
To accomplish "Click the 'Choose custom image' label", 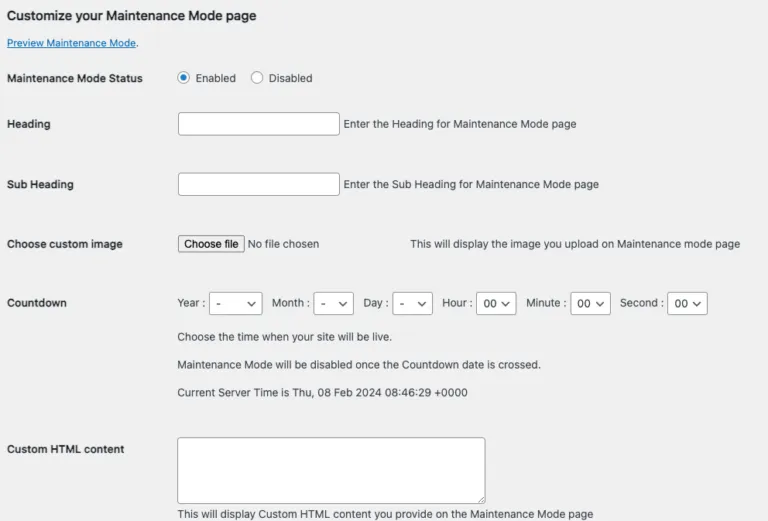I will [x=65, y=244].
